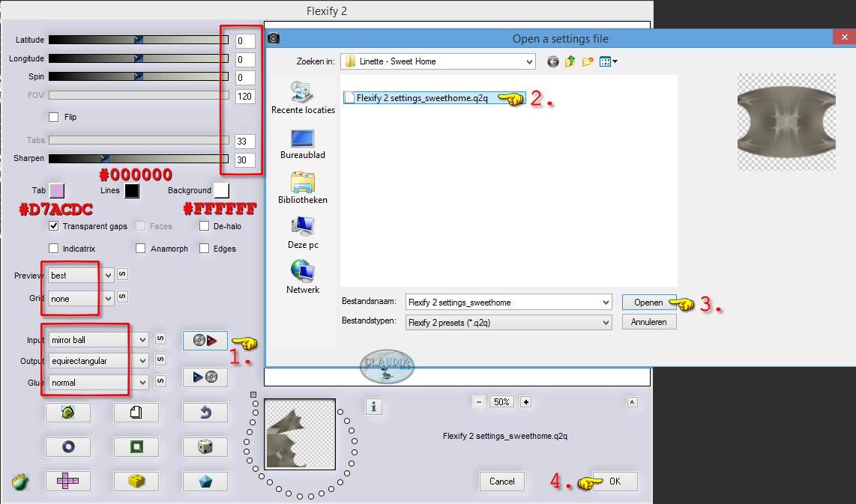Open the Background color swatch
The width and height of the screenshot is (856, 504).
pos(222,191)
